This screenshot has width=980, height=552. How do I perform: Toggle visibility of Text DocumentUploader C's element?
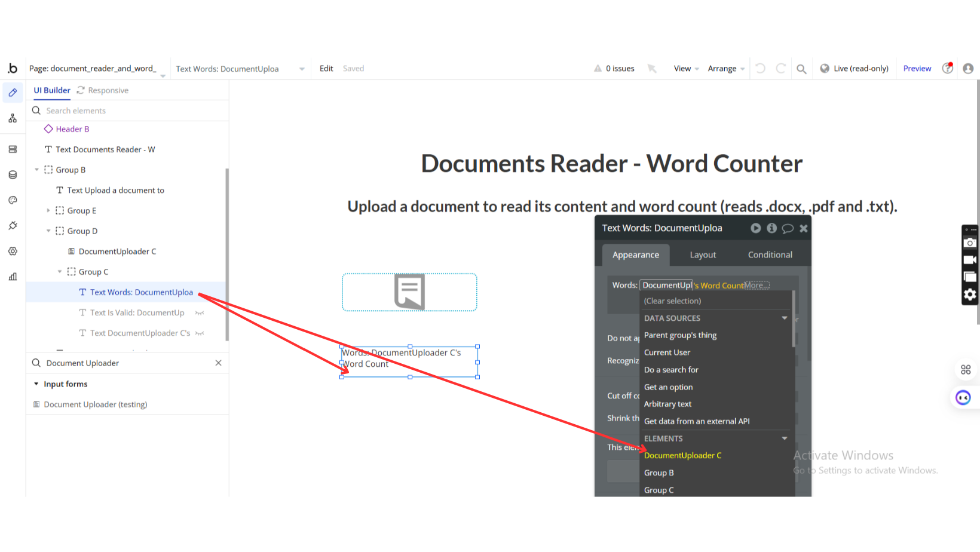(x=200, y=333)
